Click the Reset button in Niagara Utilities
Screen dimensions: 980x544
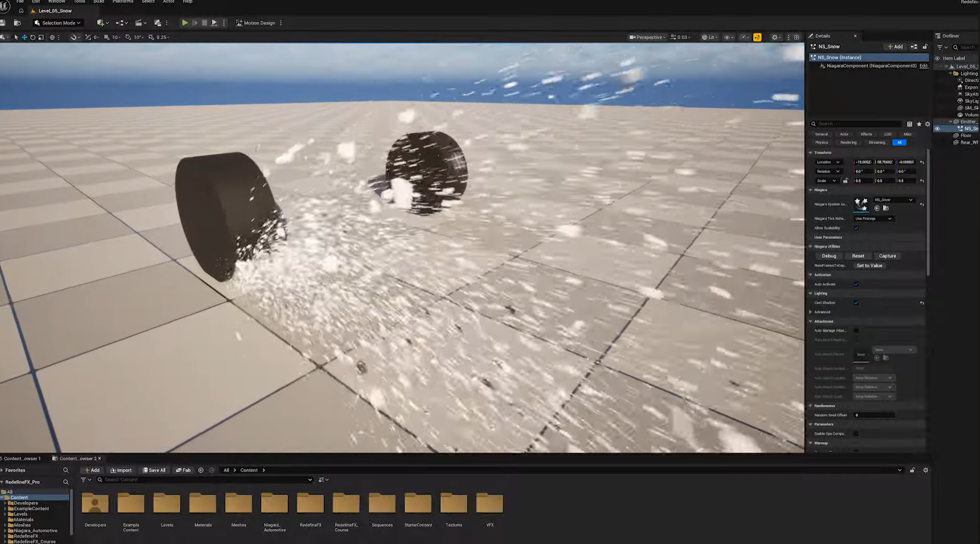[x=858, y=256]
